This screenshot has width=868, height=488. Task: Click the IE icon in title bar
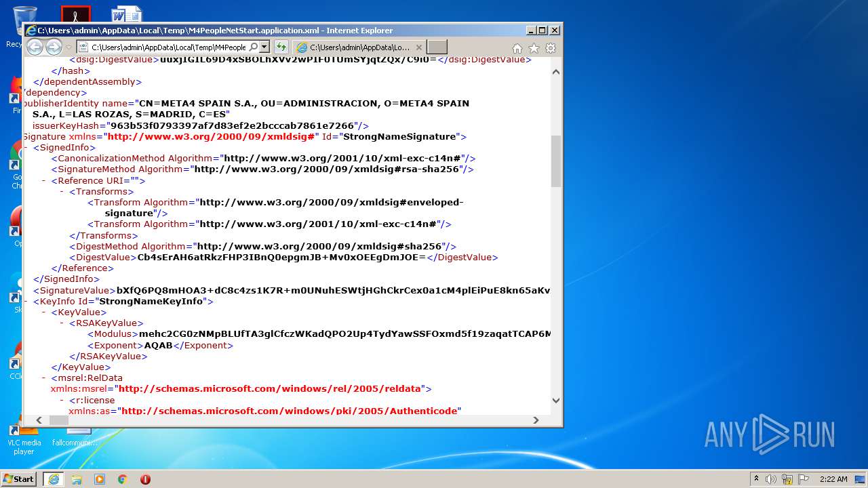(31, 30)
